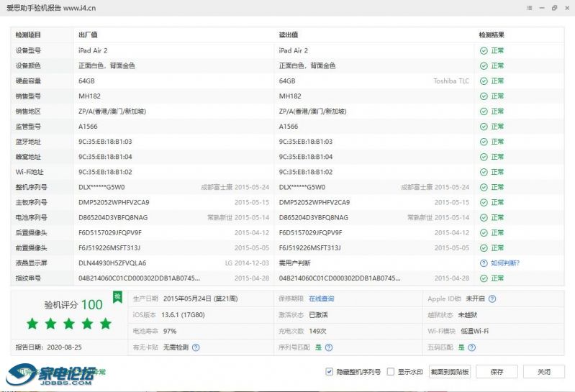The height and width of the screenshot is (392, 575).
Task: Click the green check icon in 销售地区 row
Action: point(484,111)
